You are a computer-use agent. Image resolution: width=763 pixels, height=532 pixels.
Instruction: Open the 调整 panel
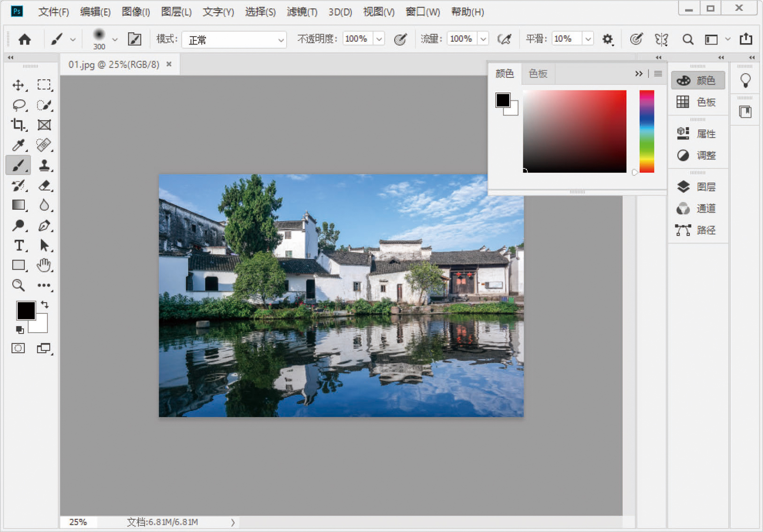click(697, 155)
